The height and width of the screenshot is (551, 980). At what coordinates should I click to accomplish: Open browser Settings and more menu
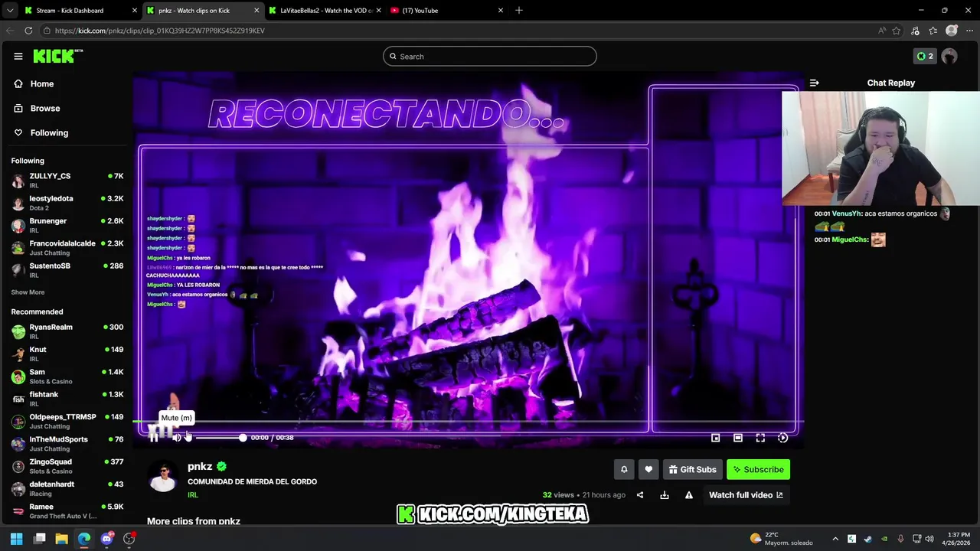pyautogui.click(x=969, y=31)
